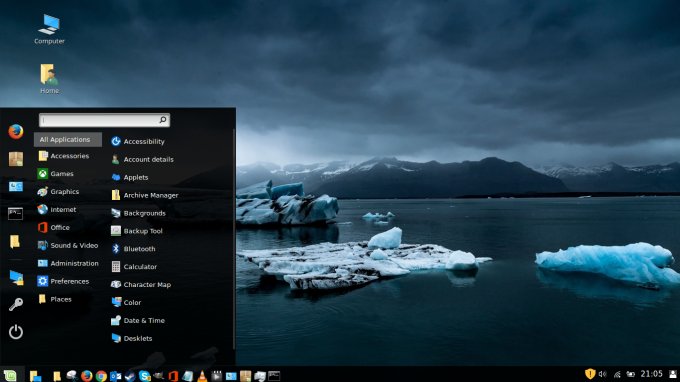Open the network wireless tray applet
Image resolution: width=680 pixels, height=382 pixels.
pos(617,374)
